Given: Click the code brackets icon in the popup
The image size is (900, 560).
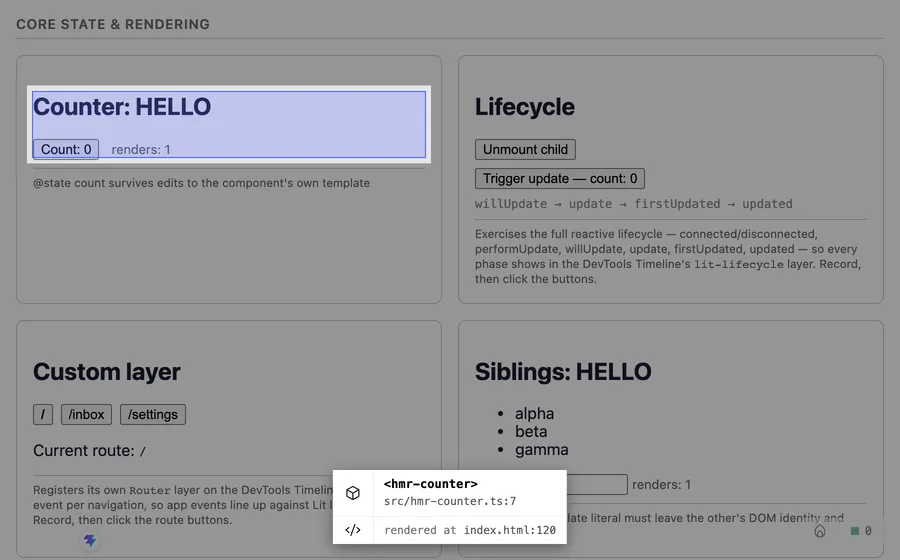Looking at the screenshot, I should pos(353,530).
